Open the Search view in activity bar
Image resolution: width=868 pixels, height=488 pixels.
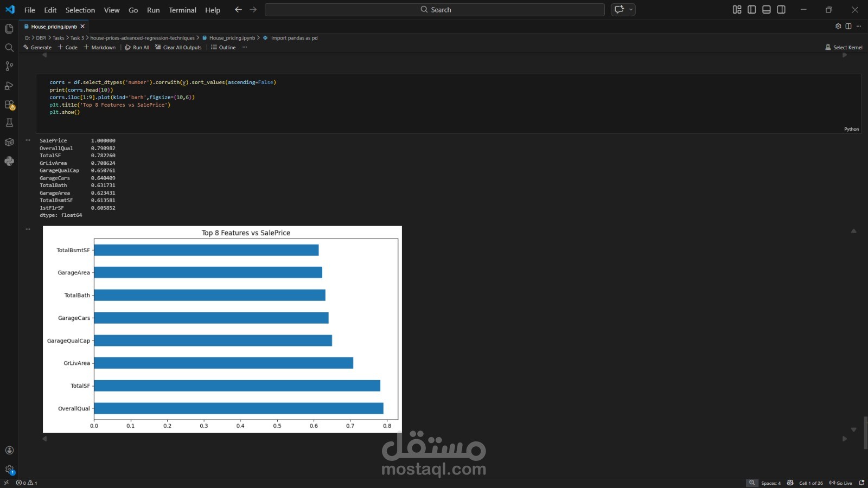(x=9, y=48)
